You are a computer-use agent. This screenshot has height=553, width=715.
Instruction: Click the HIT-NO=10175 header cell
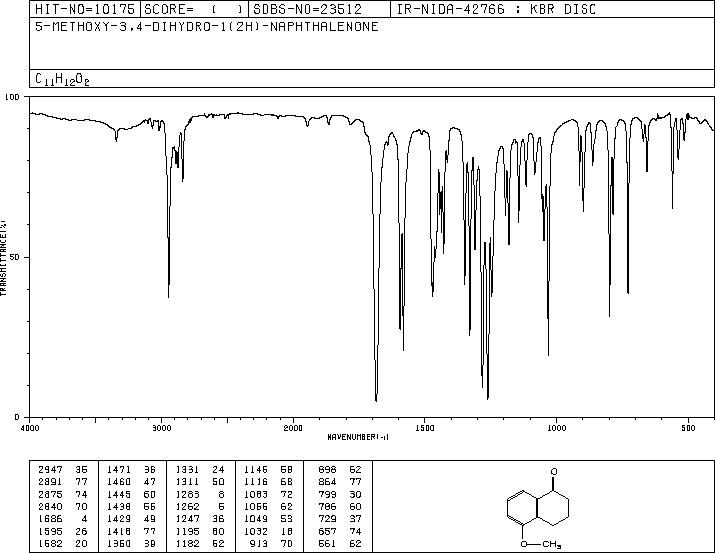(85, 9)
